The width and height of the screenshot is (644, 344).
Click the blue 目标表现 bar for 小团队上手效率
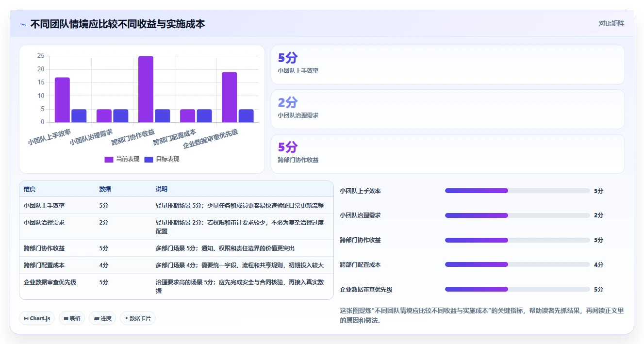[79, 116]
